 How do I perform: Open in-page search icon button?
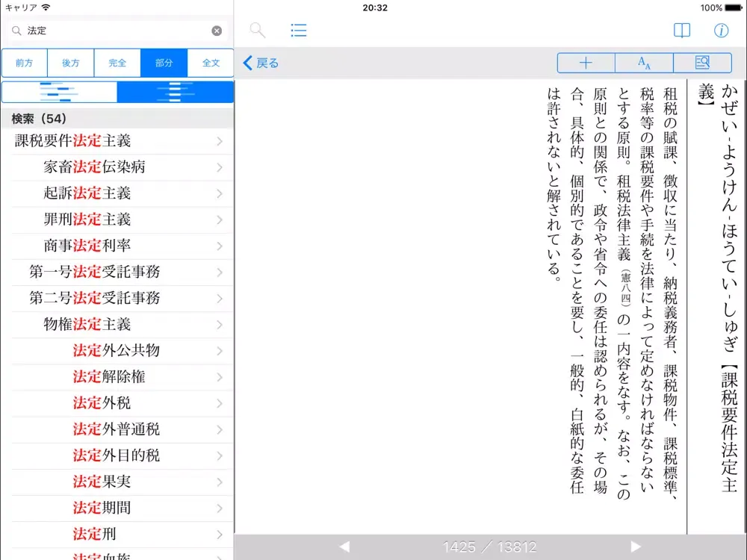tap(702, 63)
